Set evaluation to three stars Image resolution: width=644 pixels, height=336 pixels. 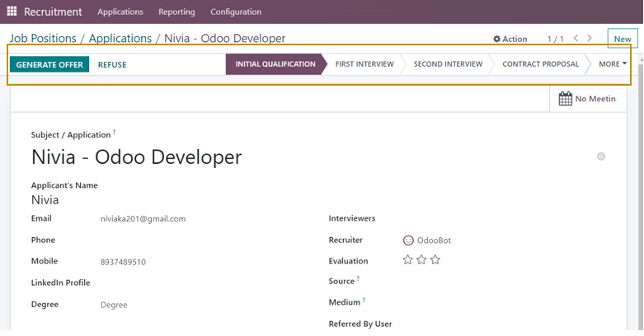click(x=435, y=260)
